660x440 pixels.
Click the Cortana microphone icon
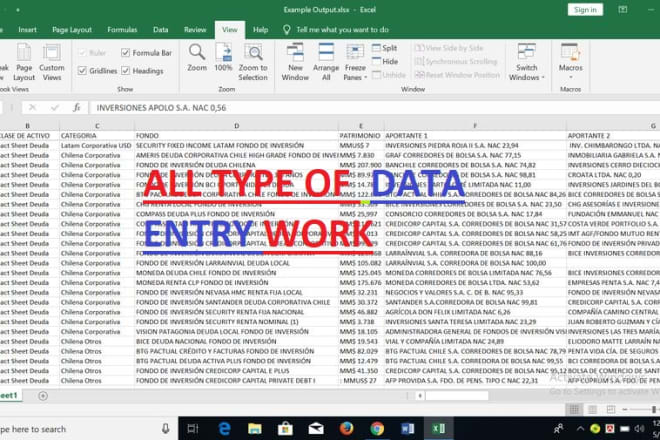point(165,429)
